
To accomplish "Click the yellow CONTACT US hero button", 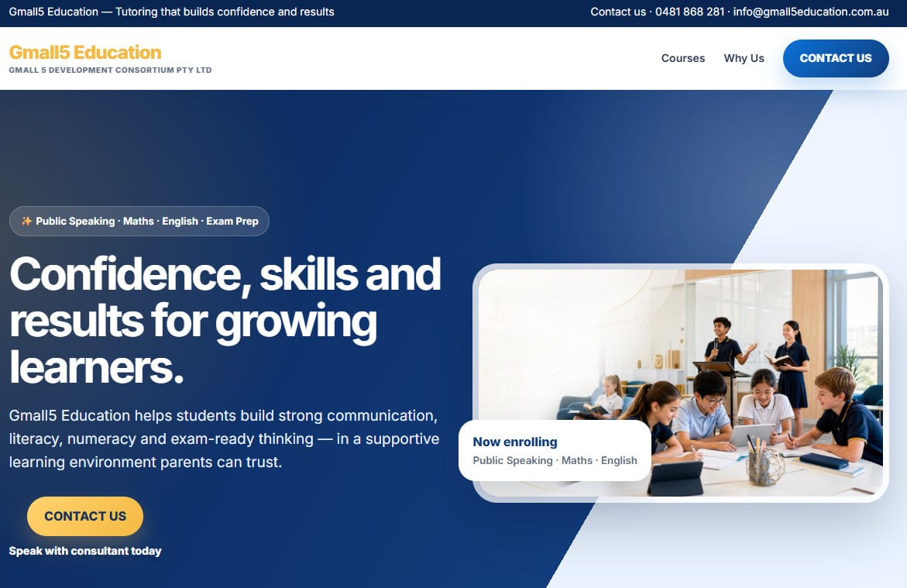I will (85, 516).
